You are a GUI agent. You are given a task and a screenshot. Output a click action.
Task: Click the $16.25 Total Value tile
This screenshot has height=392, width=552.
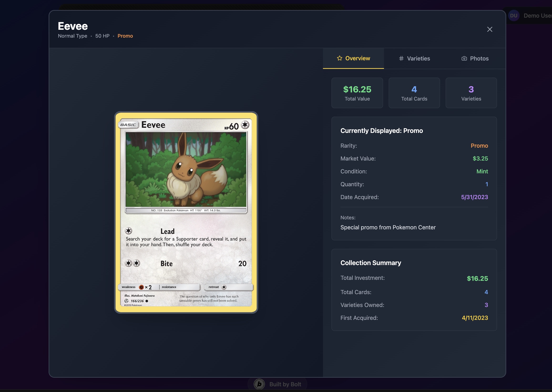357,93
